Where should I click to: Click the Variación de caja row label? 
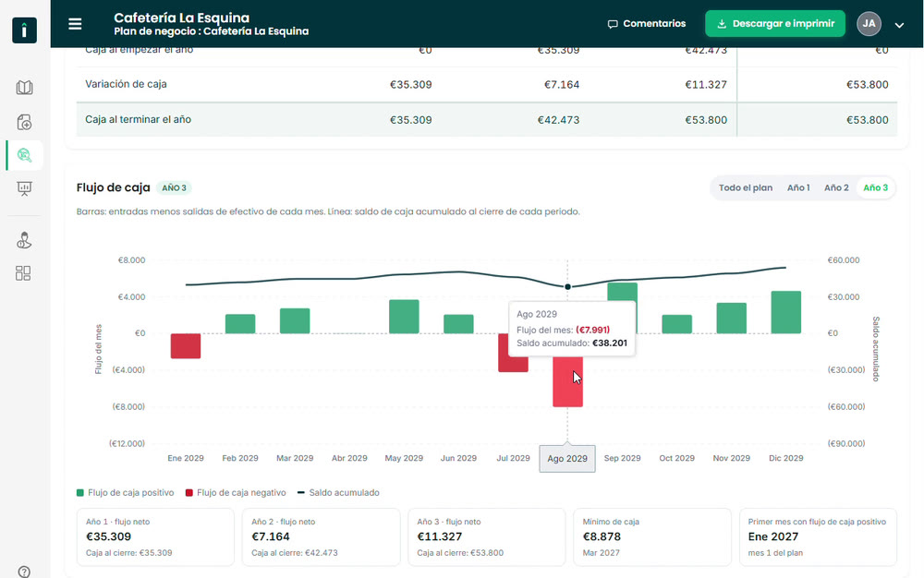tap(126, 84)
